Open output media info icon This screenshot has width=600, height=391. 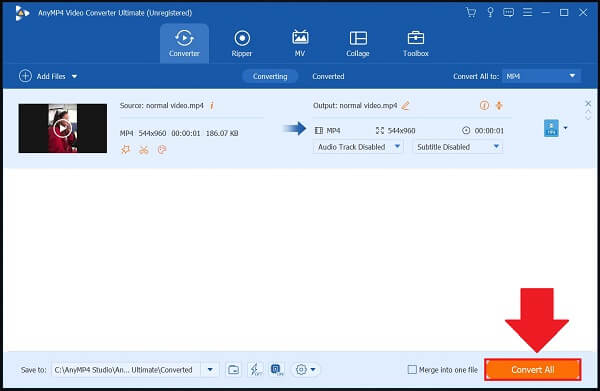tap(484, 105)
